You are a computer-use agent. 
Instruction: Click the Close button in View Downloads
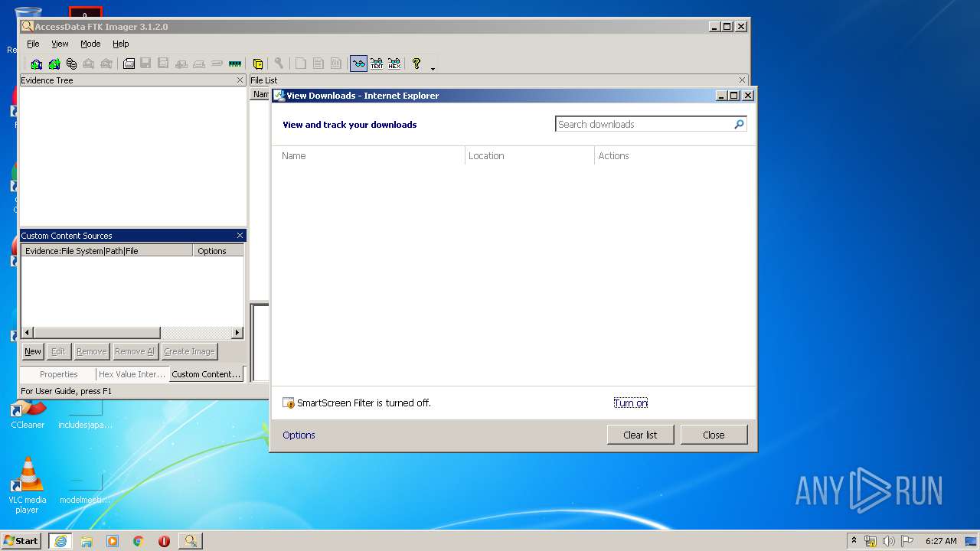[714, 435]
